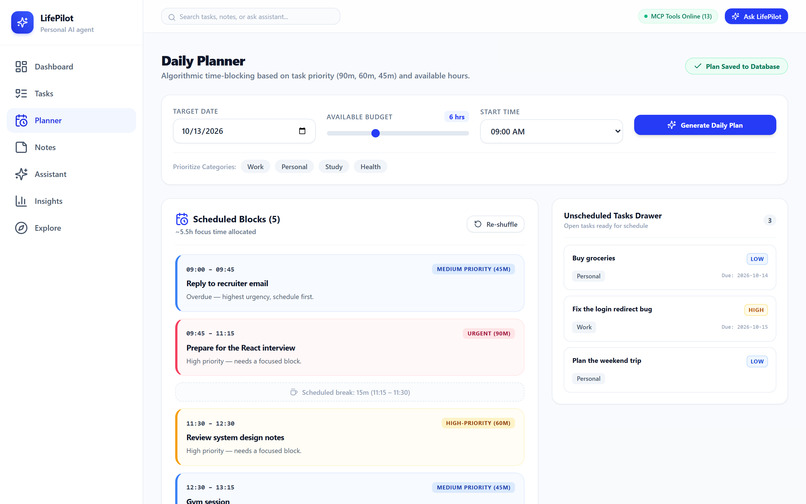Click the LifePilot sparkle logo icon

[22, 23]
